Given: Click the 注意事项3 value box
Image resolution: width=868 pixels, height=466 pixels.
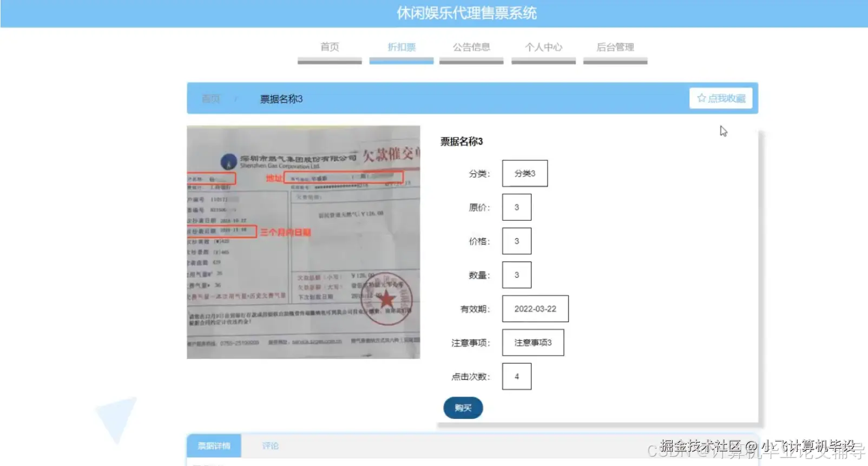Looking at the screenshot, I should 533,343.
